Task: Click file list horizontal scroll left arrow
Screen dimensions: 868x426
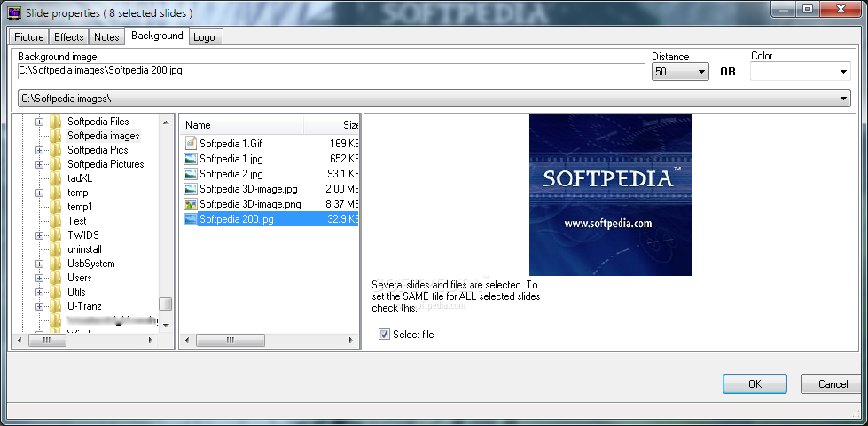Action: click(x=187, y=340)
